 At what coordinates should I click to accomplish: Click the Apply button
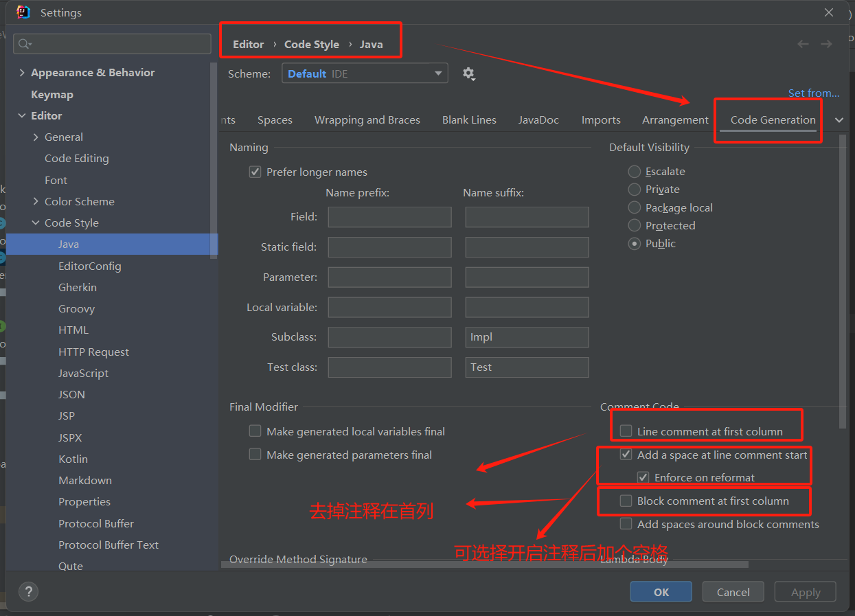[806, 592]
